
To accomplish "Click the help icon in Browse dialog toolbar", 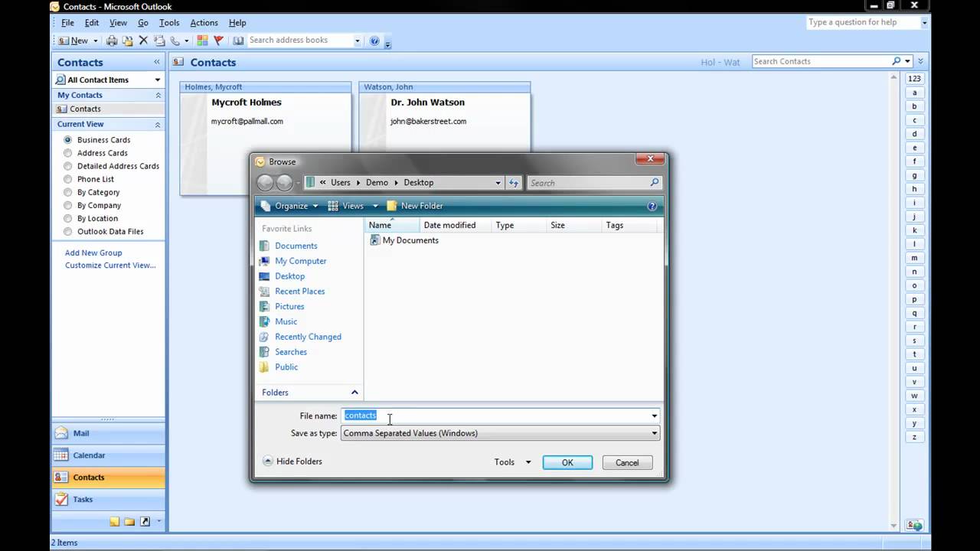I will 652,206.
